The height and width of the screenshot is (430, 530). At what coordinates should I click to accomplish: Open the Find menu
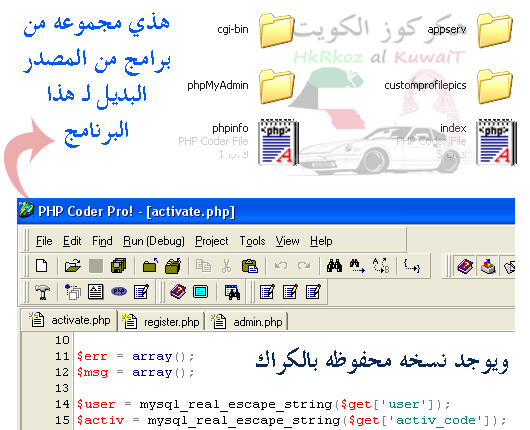(102, 241)
